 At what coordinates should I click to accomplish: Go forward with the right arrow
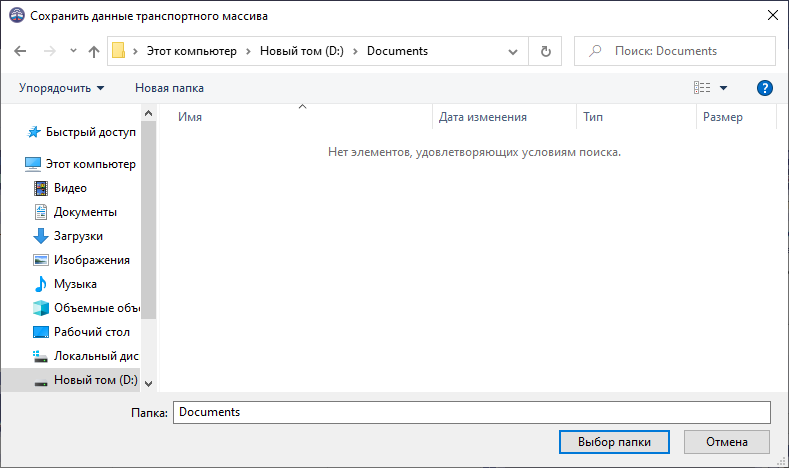pyautogui.click(x=49, y=51)
